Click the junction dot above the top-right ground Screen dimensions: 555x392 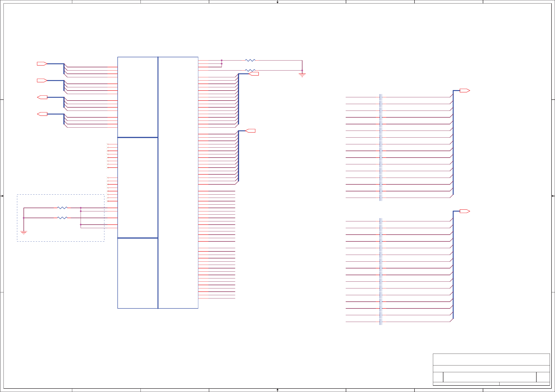(302, 71)
